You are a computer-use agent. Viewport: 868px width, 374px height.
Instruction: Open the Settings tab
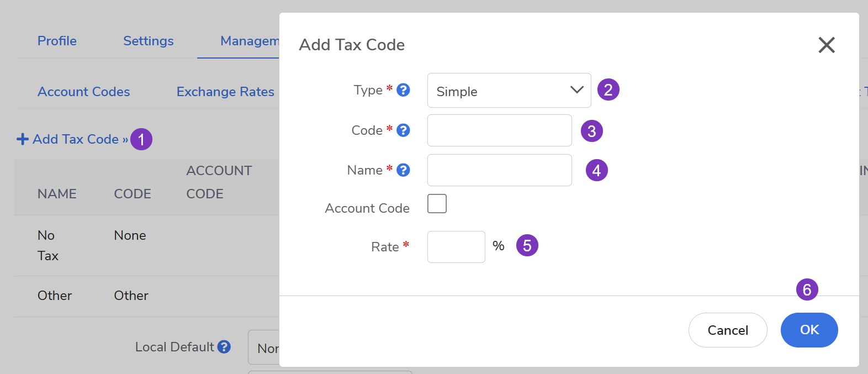(x=148, y=41)
